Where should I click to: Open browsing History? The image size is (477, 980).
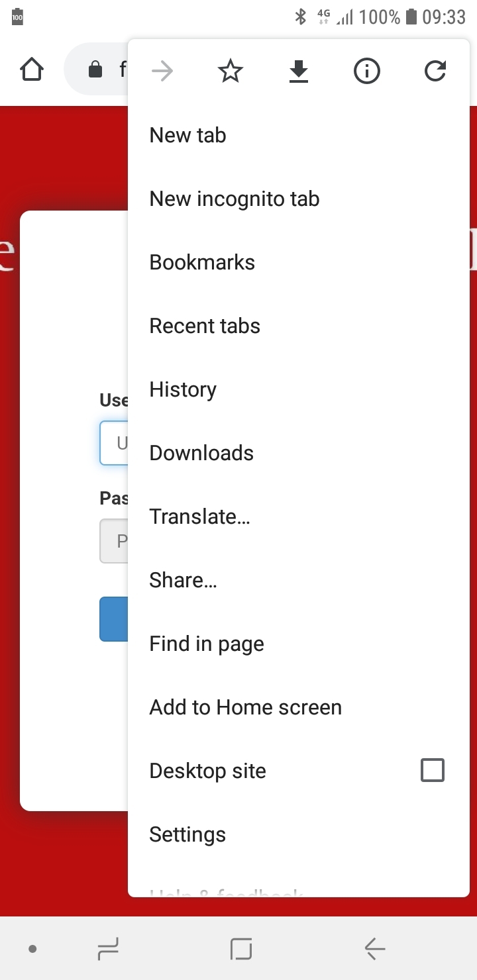[299, 389]
